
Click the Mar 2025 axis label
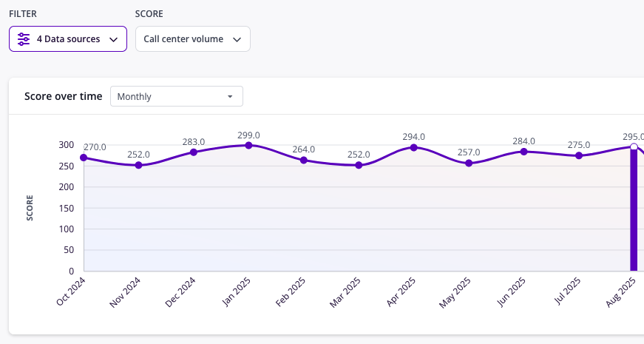coord(345,292)
